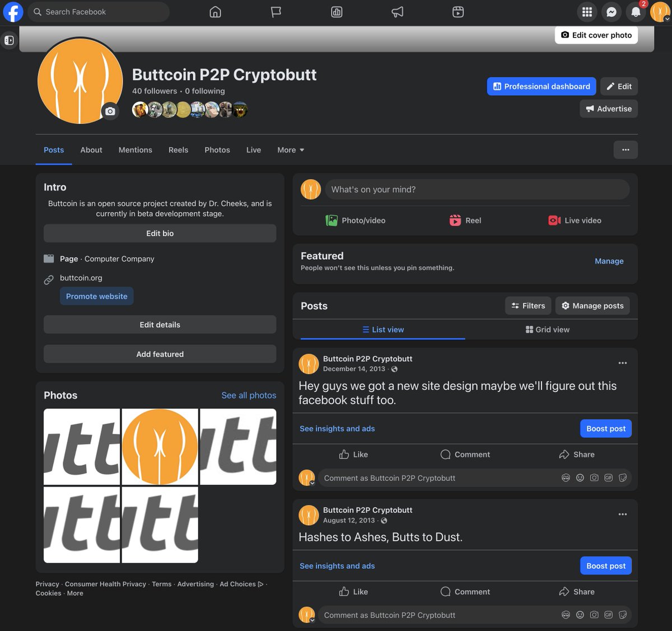Click the Ads megaphone icon
This screenshot has width=672, height=631.
click(x=397, y=11)
